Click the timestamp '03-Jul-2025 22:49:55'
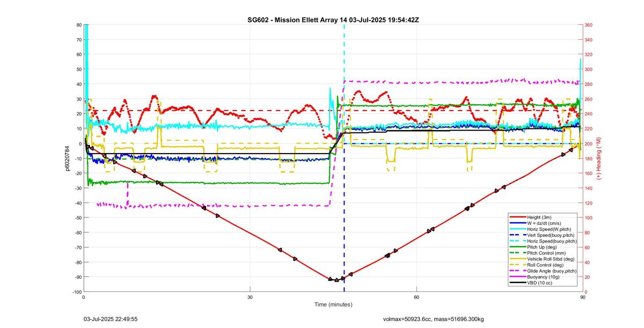Screen dimensions: 644x328 (111, 319)
